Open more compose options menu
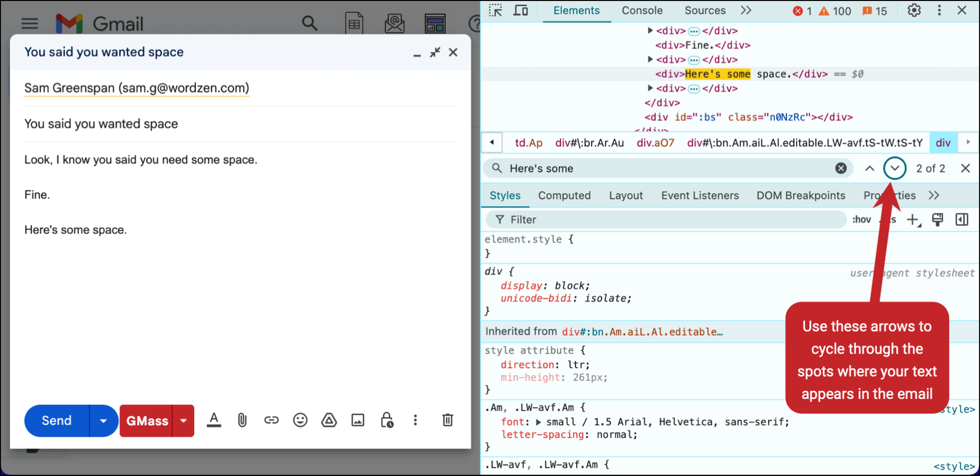This screenshot has height=476, width=980. tap(415, 420)
